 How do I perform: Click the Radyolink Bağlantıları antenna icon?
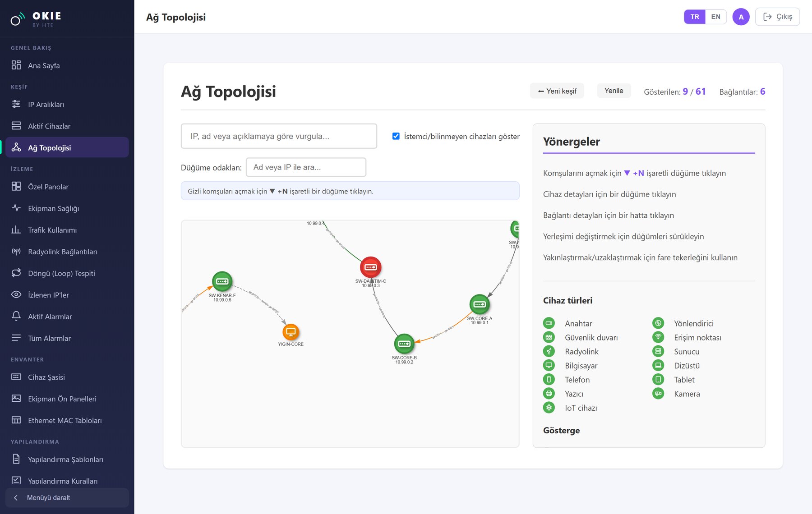click(16, 251)
